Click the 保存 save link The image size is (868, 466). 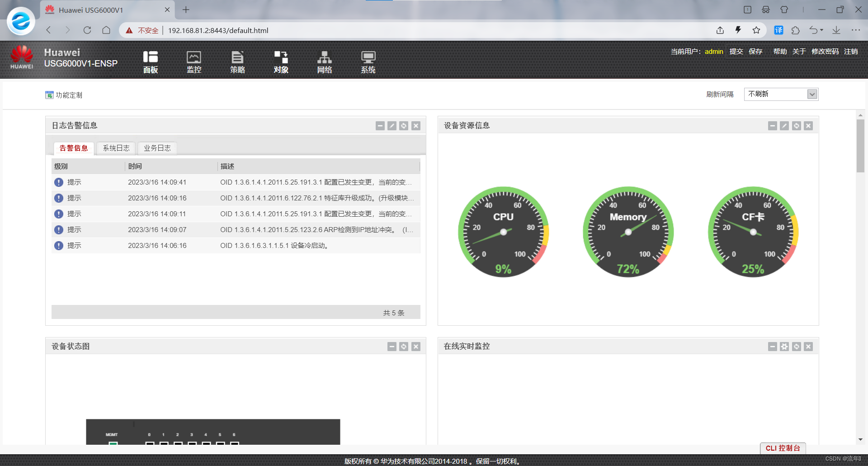[755, 52]
